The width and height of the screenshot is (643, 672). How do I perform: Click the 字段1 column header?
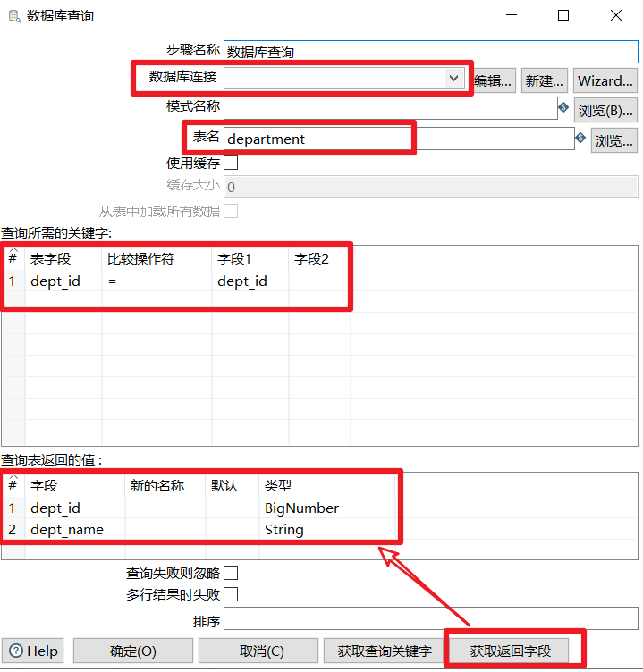[250, 259]
